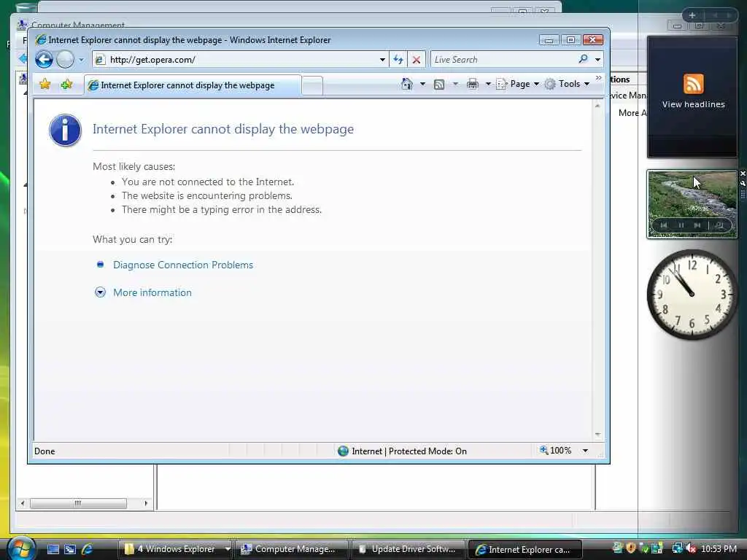
Task: Click the analog Clock gadget
Action: pos(692,295)
